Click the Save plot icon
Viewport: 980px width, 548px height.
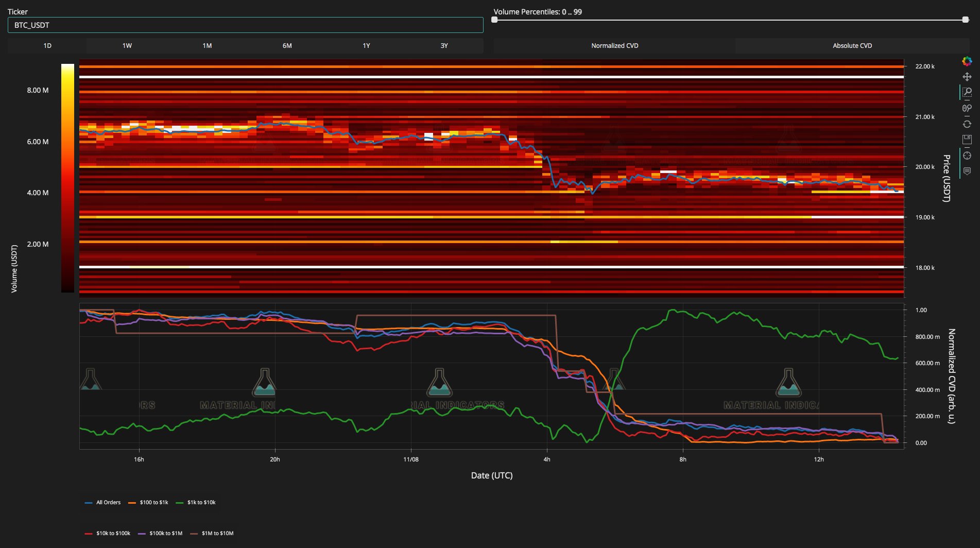pos(967,140)
